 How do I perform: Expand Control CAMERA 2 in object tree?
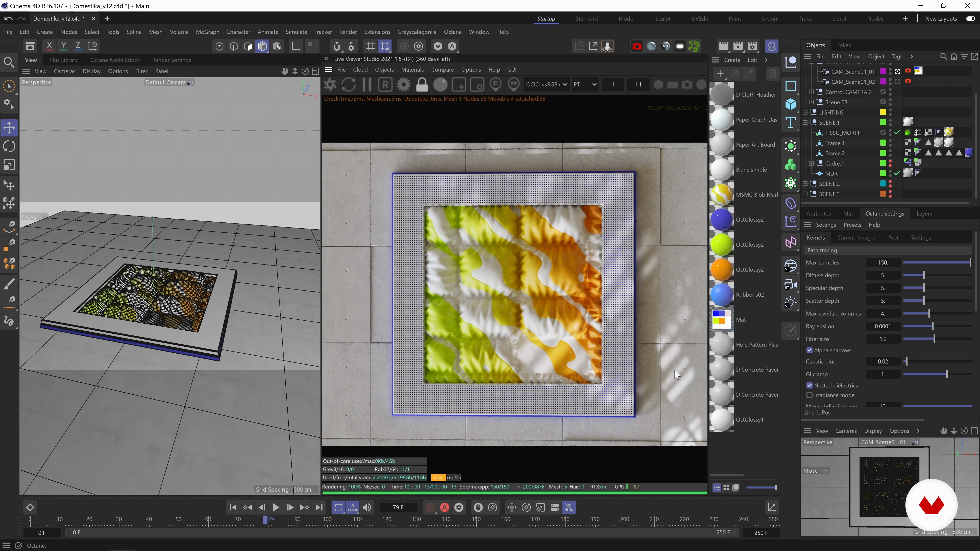(811, 92)
